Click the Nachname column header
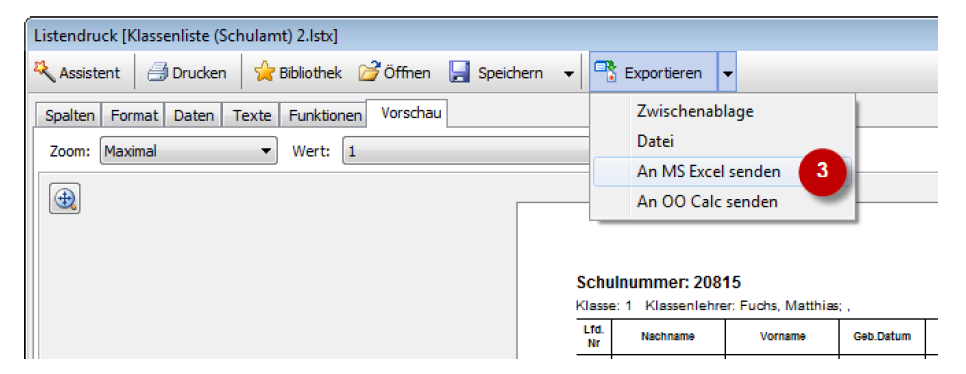 (x=668, y=336)
